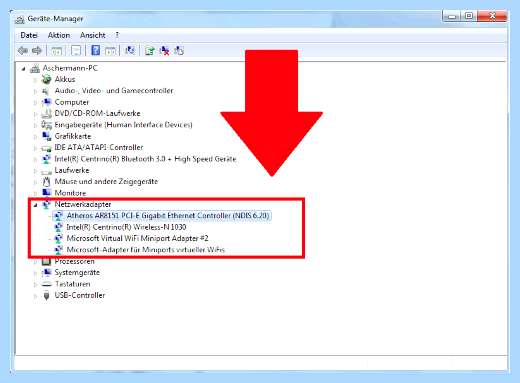Click the Aschermann-PC computer icon
Screen dimensions: 520x383
(35, 68)
